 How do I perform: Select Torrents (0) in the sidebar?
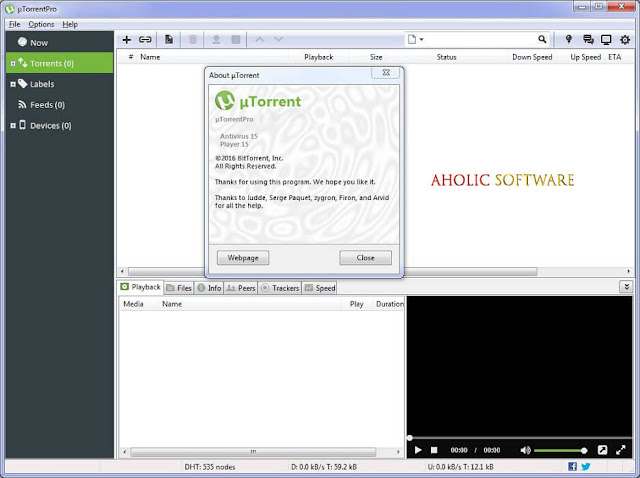[x=60, y=63]
